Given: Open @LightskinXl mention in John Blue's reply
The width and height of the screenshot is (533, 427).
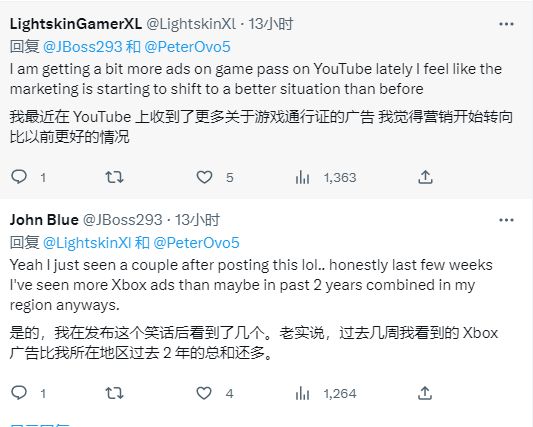Looking at the screenshot, I should [x=87, y=243].
